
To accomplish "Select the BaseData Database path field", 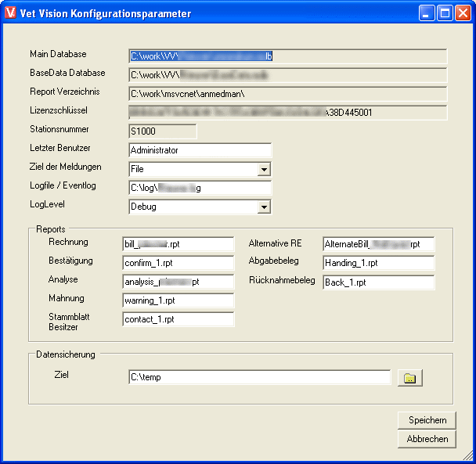I will pyautogui.click(x=288, y=75).
